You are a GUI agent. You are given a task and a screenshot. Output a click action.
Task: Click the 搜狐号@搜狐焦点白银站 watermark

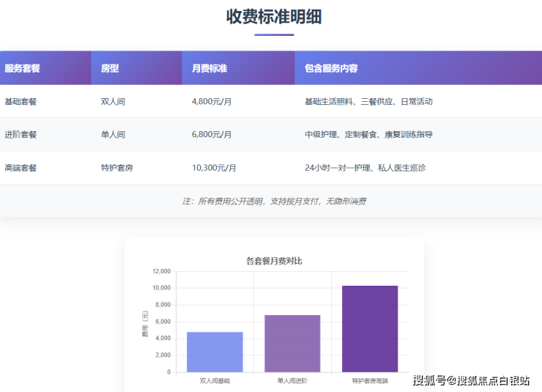(471, 380)
